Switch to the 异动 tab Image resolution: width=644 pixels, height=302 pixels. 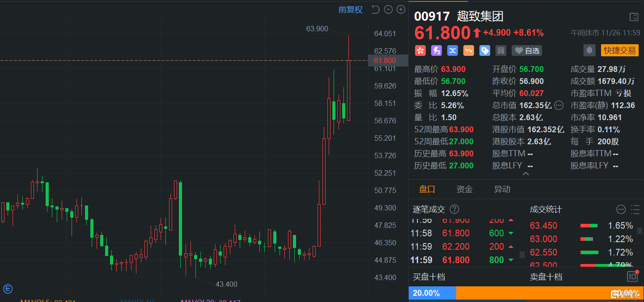pyautogui.click(x=502, y=189)
